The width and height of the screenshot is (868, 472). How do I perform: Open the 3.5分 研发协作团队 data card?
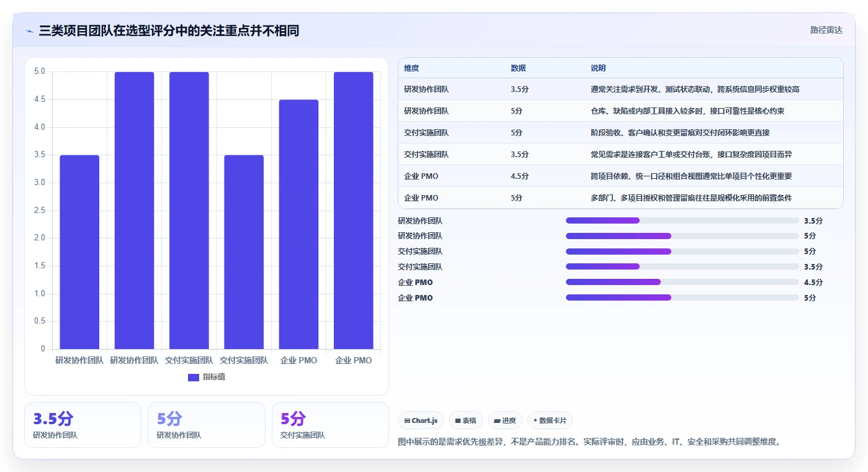[83, 425]
